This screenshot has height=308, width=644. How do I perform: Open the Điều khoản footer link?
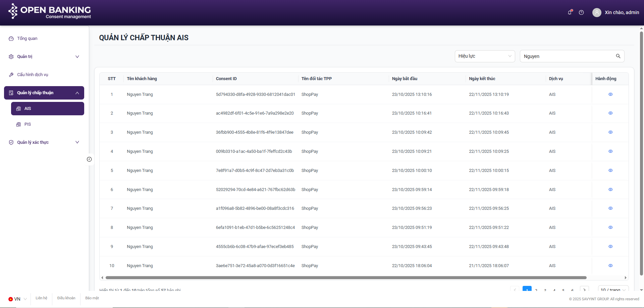point(66,298)
